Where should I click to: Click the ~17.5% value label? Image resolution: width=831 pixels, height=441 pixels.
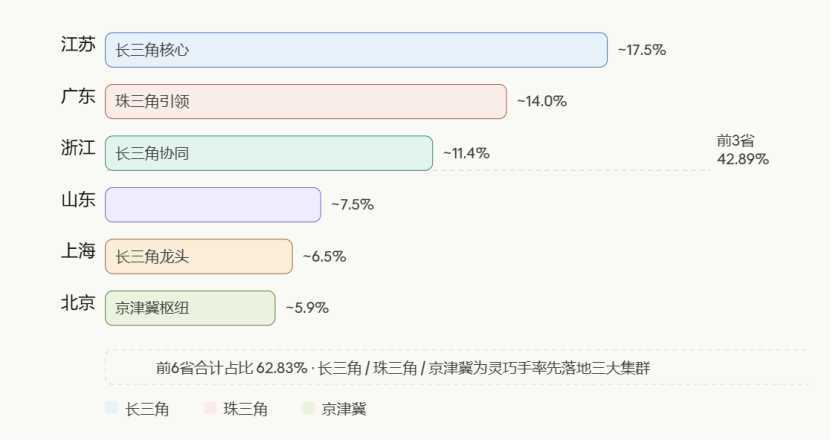pos(641,50)
